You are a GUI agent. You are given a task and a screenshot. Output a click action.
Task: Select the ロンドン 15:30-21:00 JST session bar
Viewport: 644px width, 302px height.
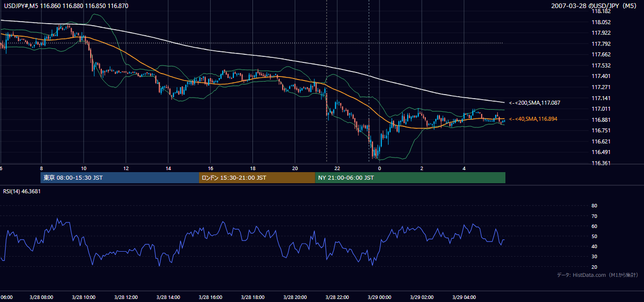257,178
